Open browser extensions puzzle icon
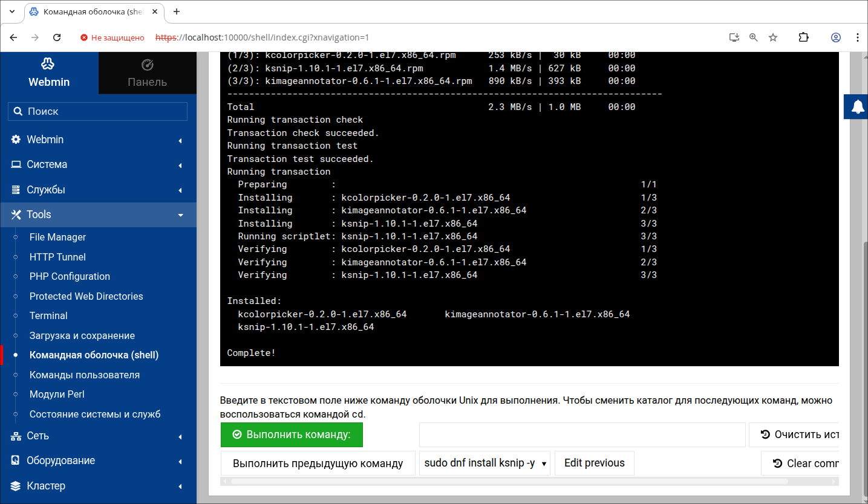868x504 pixels. 803,37
